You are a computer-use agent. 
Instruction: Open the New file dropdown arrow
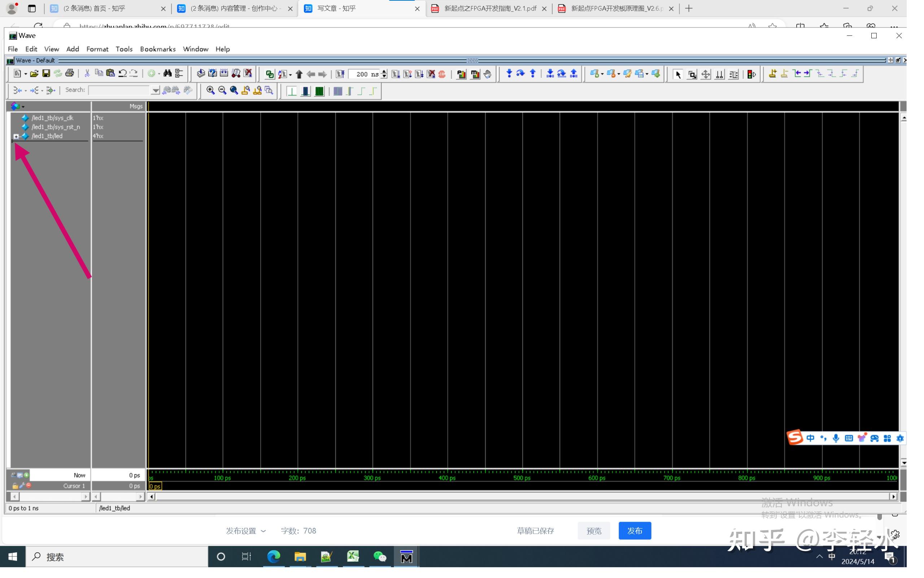tap(25, 74)
